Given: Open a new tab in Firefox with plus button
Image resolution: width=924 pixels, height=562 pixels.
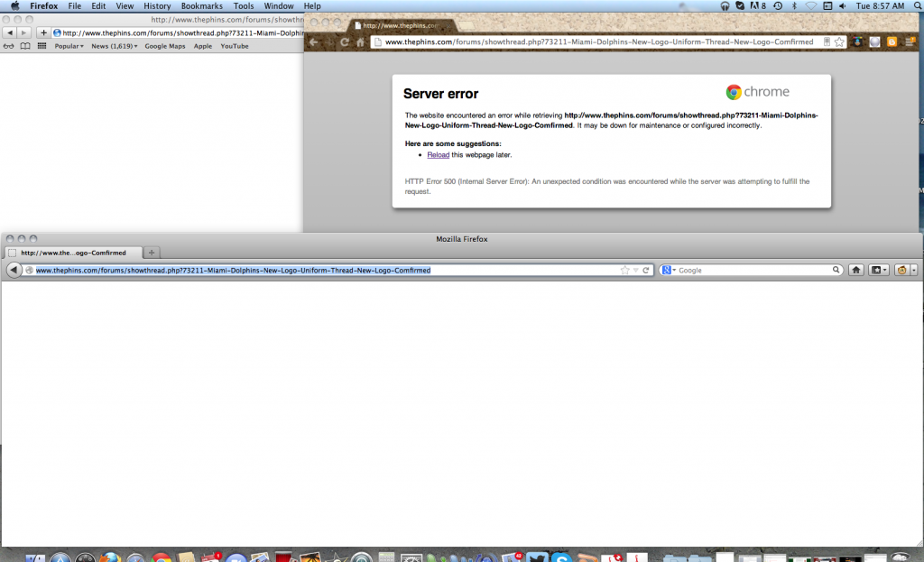Looking at the screenshot, I should coord(152,253).
